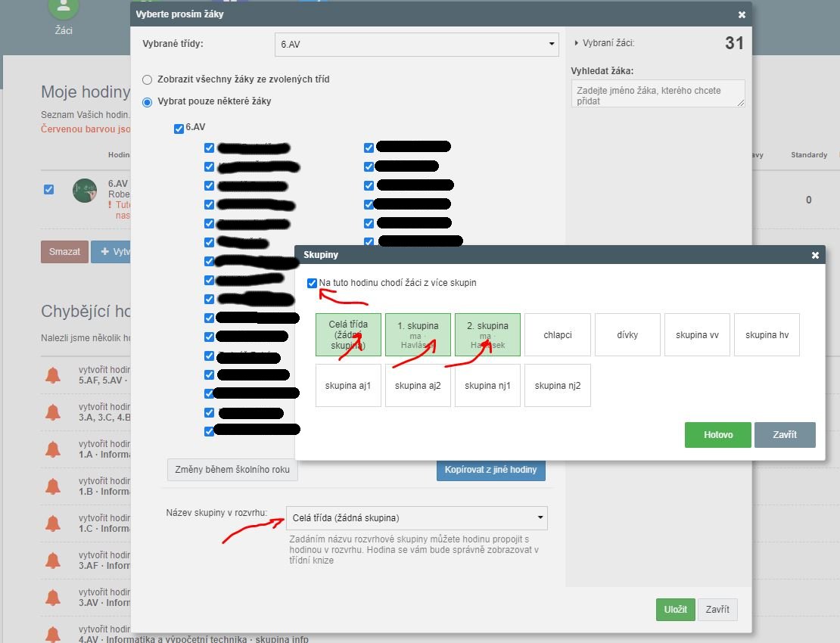Click the Žáci student icon
Viewport: 840px width, 643px height.
pyautogui.click(x=64, y=8)
